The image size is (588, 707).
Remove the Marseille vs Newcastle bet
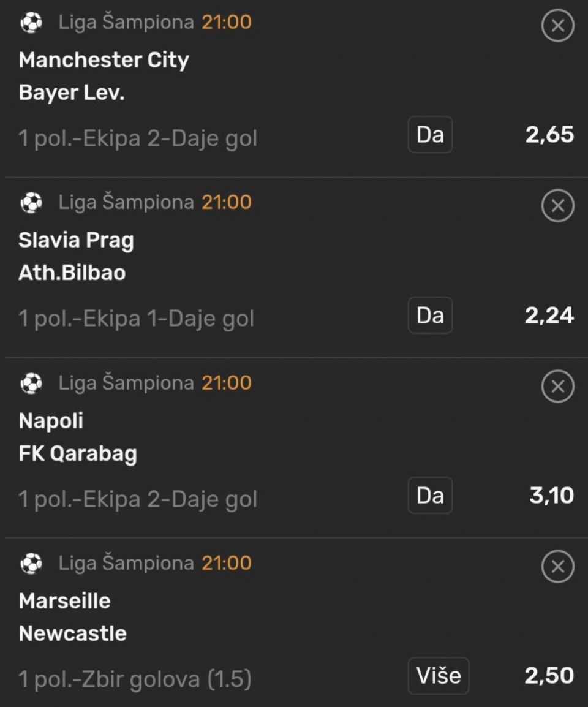click(x=557, y=567)
